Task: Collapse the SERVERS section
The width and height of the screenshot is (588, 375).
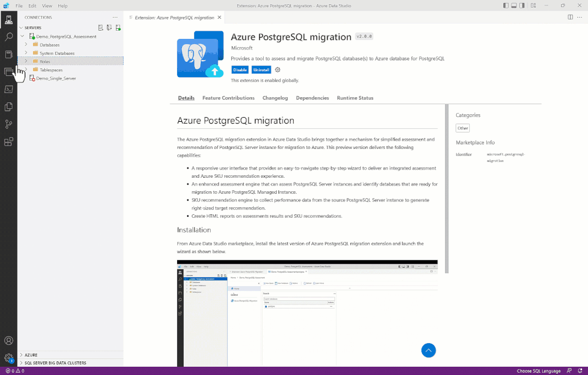Action: [21, 28]
